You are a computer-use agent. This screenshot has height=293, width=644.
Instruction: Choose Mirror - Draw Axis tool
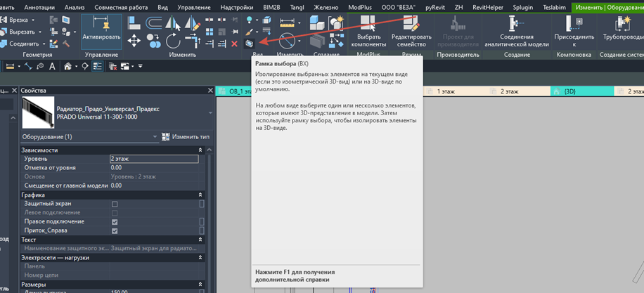coord(193,23)
